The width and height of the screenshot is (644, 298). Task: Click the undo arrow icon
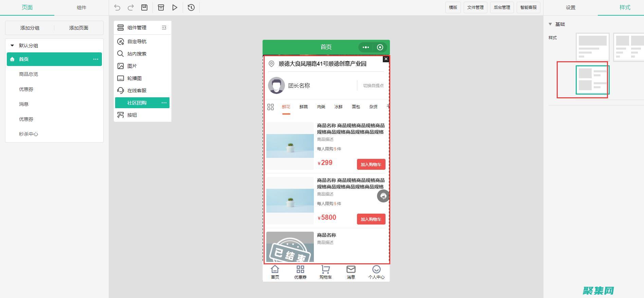[x=117, y=7]
